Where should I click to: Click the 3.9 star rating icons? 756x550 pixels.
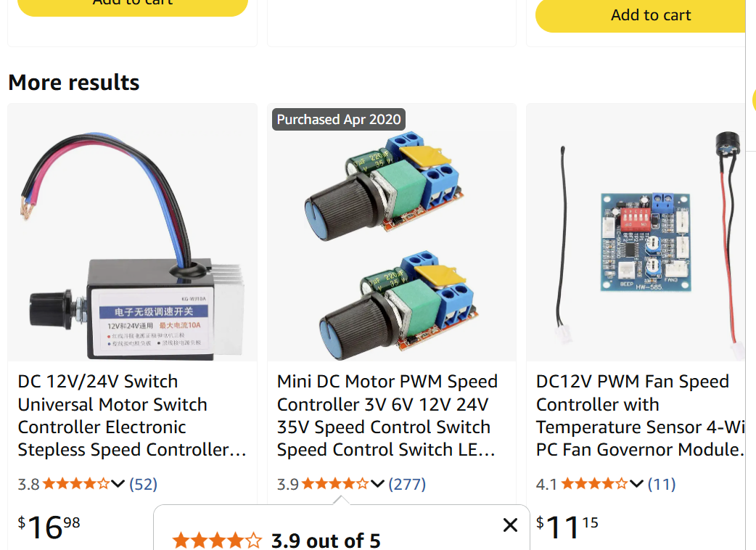click(335, 484)
